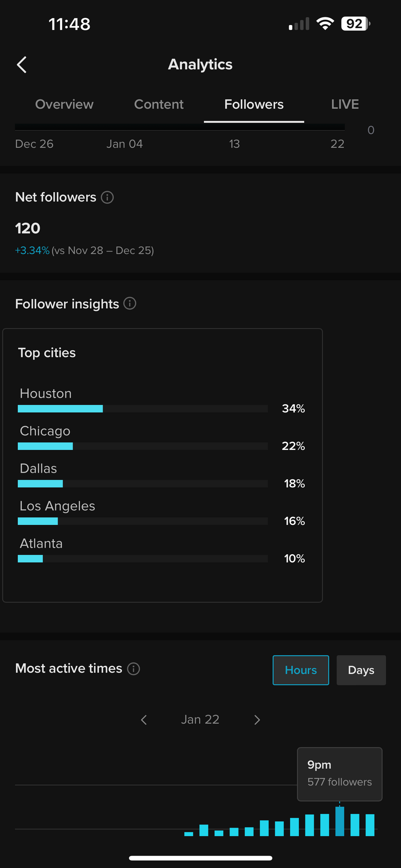The width and height of the screenshot is (401, 868).
Task: Open the Overview tab
Action: [x=64, y=104]
